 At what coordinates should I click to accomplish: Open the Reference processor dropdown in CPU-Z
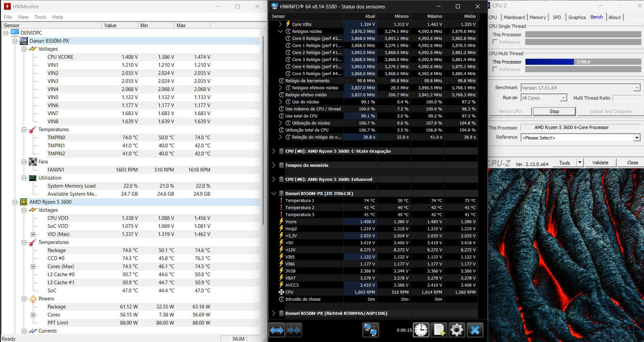[637, 138]
